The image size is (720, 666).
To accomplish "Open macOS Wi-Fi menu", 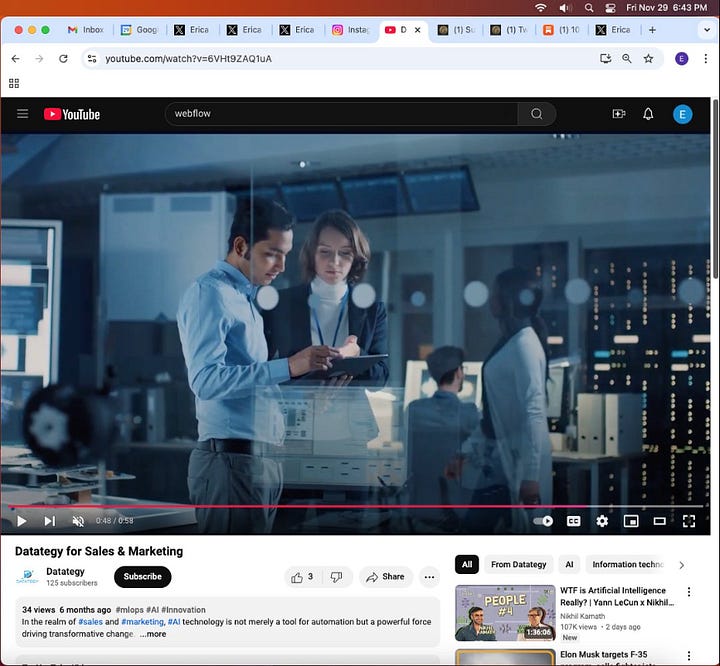I will point(541,8).
